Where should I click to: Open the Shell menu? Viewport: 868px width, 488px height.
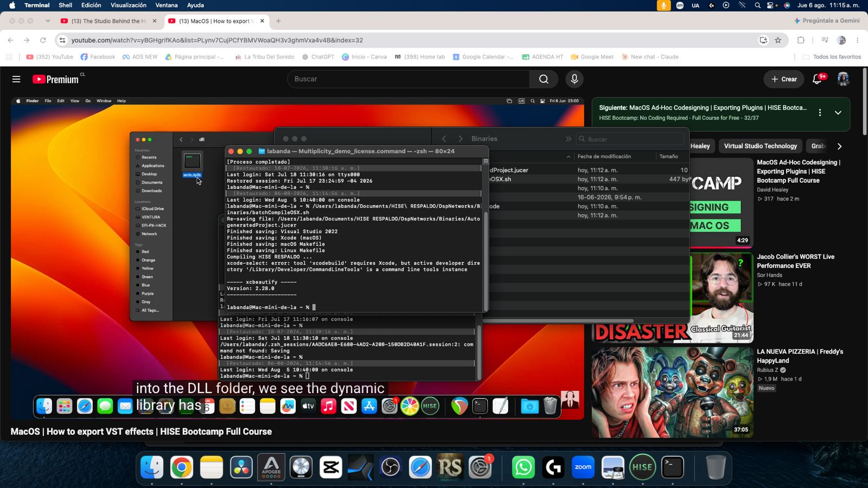pos(65,5)
